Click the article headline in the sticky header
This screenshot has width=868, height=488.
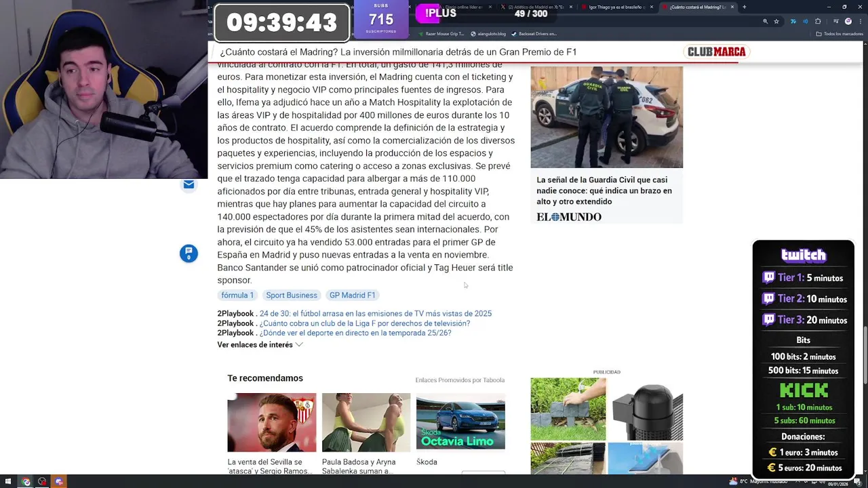pyautogui.click(x=398, y=52)
